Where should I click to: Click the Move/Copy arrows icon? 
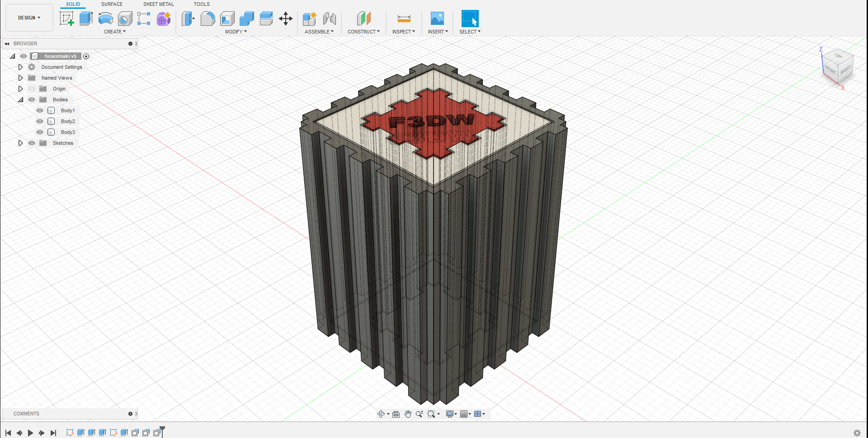(x=285, y=19)
